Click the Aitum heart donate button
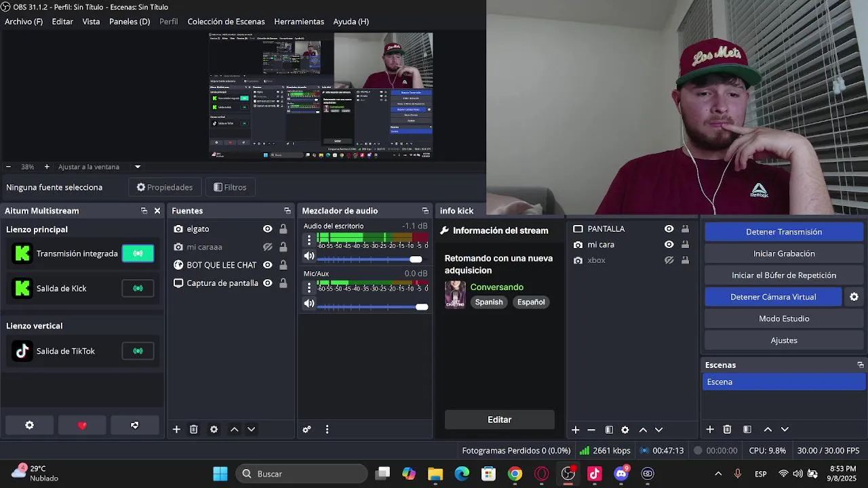This screenshot has height=488, width=868. pyautogui.click(x=82, y=425)
